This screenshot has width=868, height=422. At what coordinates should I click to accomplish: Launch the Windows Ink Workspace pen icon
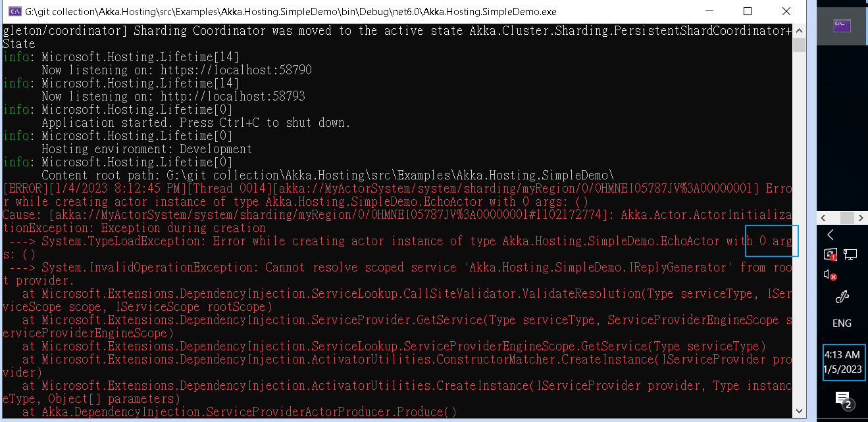pos(842,296)
